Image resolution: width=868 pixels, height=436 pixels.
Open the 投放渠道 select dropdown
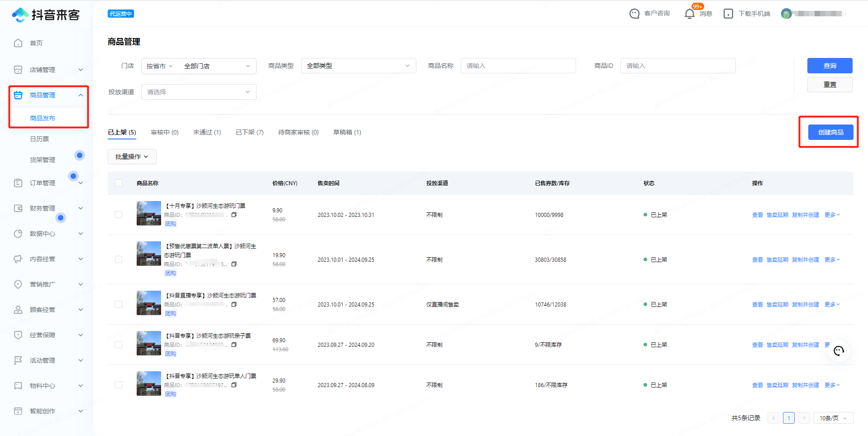pyautogui.click(x=199, y=92)
